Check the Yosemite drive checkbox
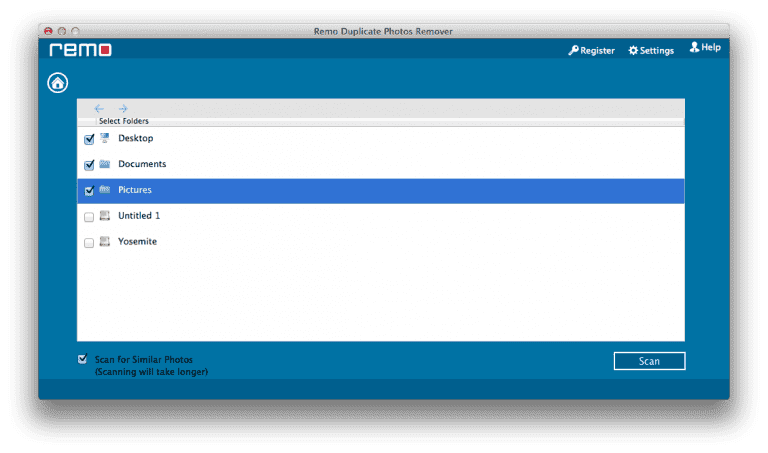Screen dimensions: 768x453 pos(89,243)
